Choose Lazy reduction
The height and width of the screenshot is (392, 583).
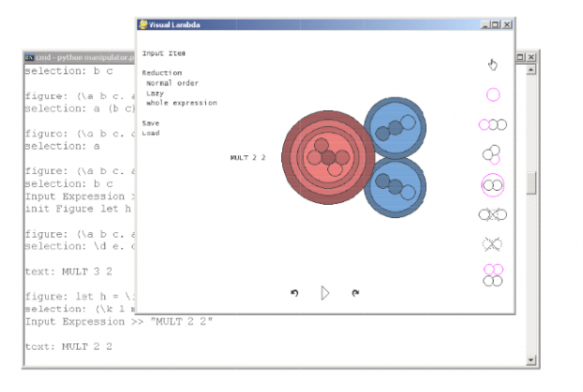pyautogui.click(x=155, y=93)
